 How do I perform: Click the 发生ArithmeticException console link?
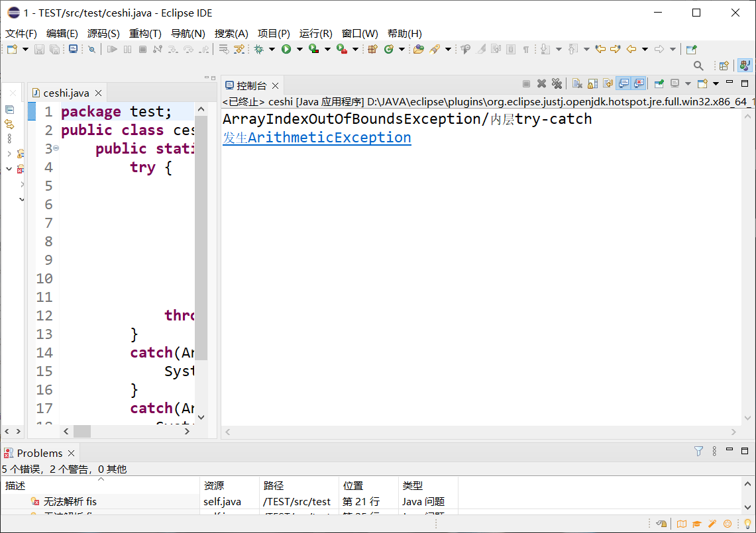click(x=317, y=138)
